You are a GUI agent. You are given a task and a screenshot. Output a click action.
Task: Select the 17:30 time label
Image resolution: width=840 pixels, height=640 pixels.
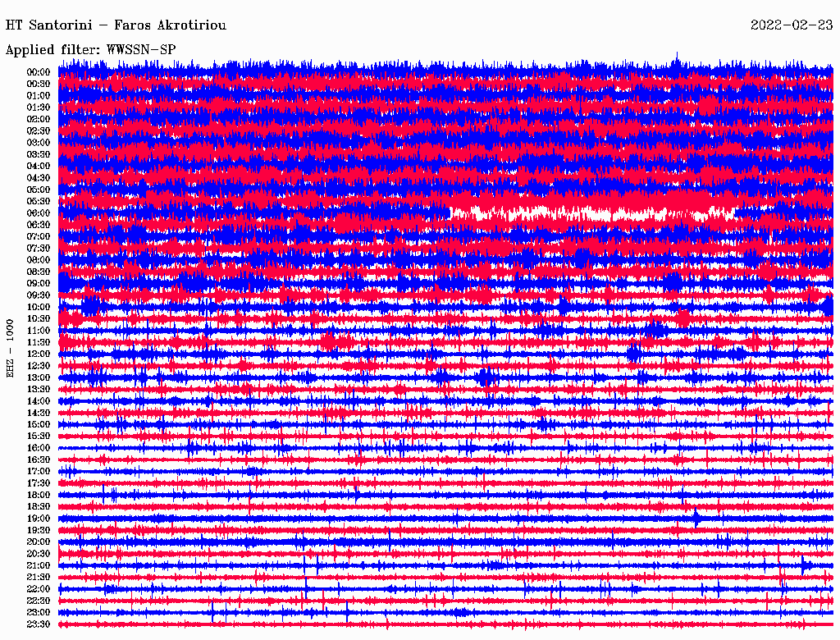coord(39,483)
